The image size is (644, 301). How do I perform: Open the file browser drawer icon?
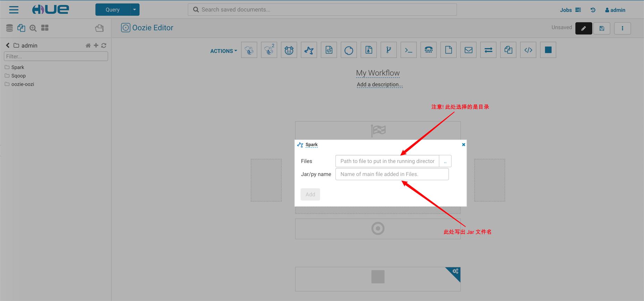point(100,28)
